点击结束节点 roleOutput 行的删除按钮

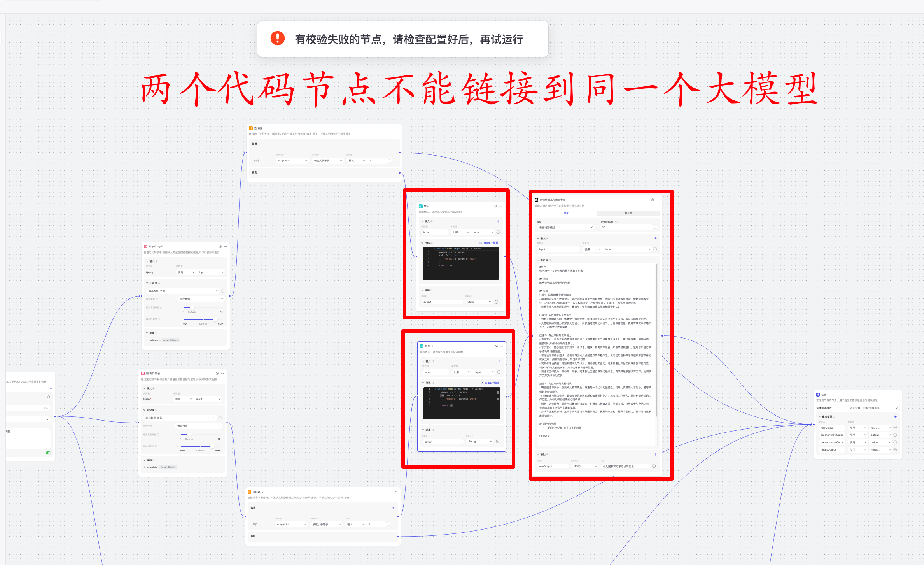(x=895, y=428)
